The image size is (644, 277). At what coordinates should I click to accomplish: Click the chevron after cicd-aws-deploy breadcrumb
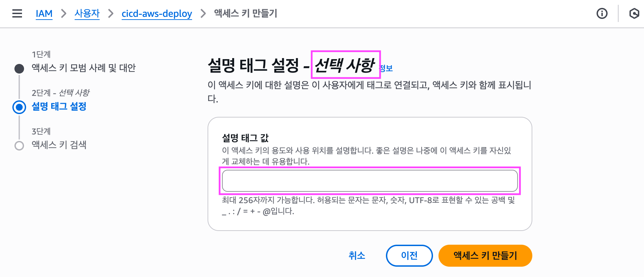pos(203,14)
